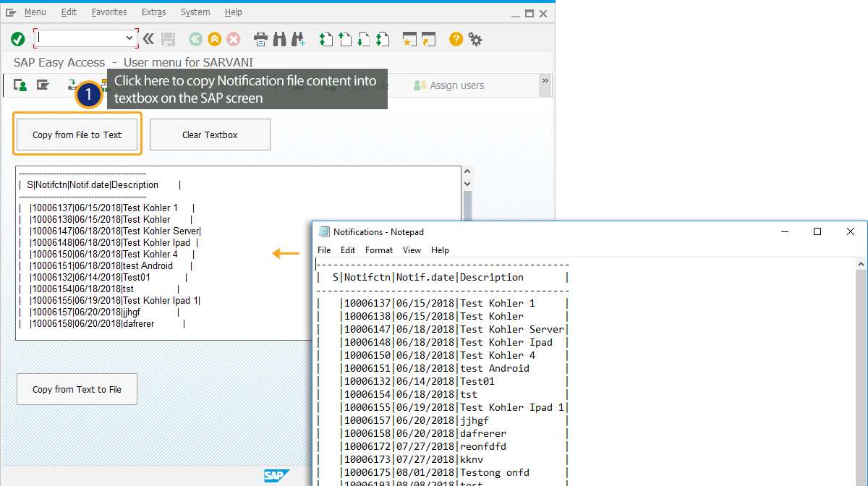Click the Find binoculars icon

click(x=279, y=39)
